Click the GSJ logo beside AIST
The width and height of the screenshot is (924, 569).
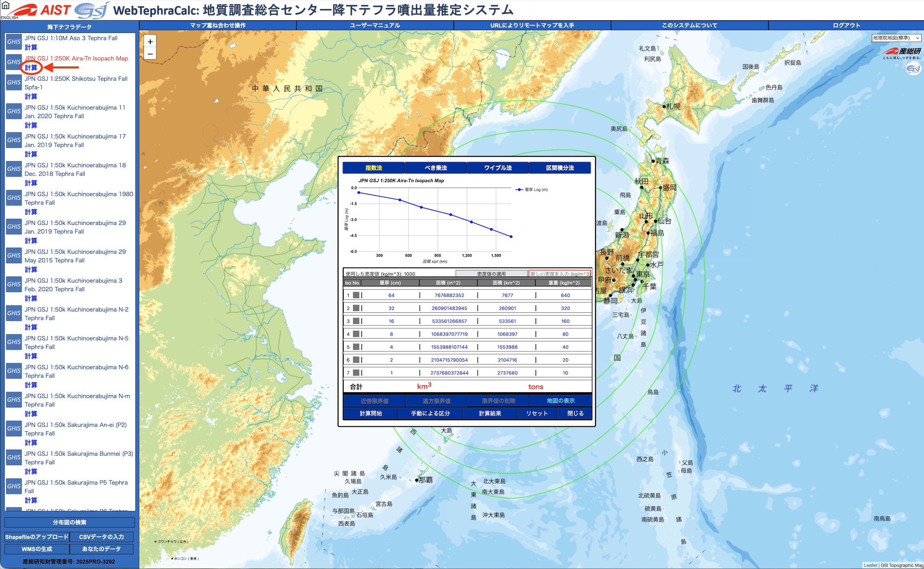pos(92,10)
